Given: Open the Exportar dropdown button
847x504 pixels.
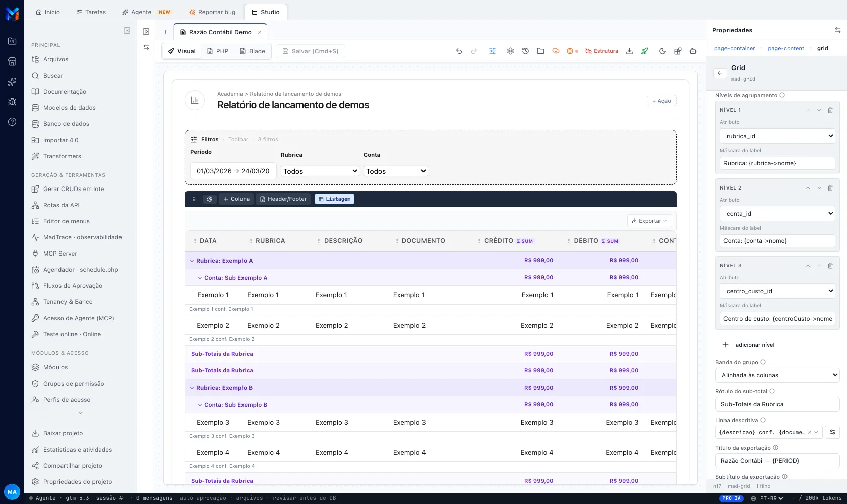Looking at the screenshot, I should [x=649, y=221].
